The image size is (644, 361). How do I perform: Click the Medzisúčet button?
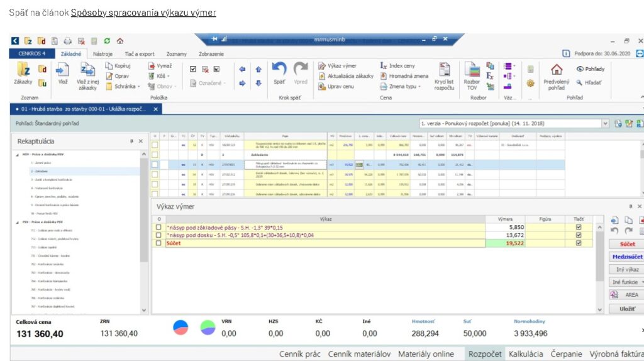627,257
